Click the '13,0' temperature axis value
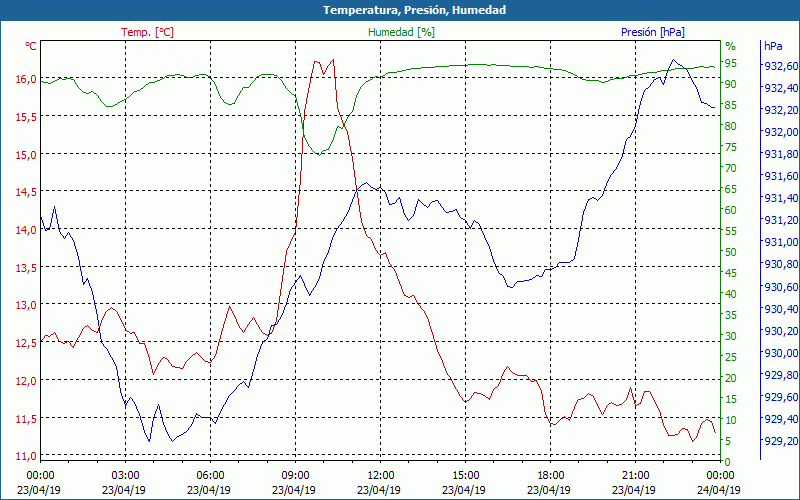Image resolution: width=800 pixels, height=500 pixels. click(26, 305)
